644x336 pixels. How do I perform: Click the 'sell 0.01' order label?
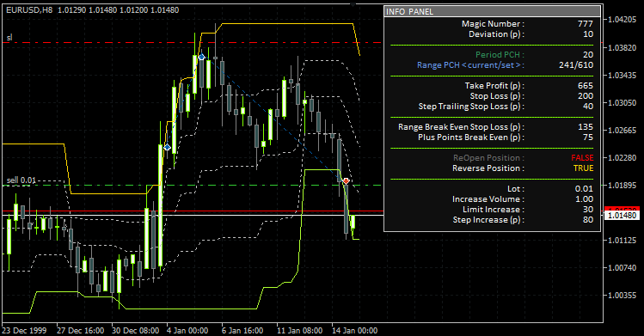[x=21, y=180]
